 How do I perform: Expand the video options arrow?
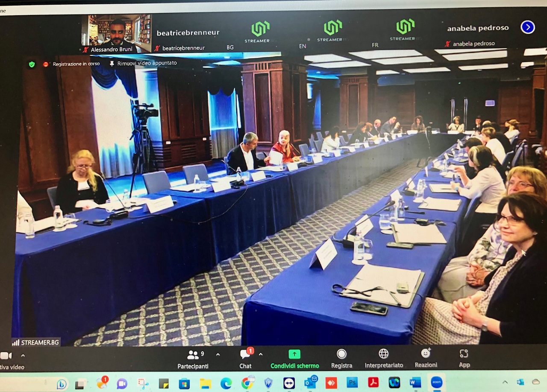[x=23, y=355]
